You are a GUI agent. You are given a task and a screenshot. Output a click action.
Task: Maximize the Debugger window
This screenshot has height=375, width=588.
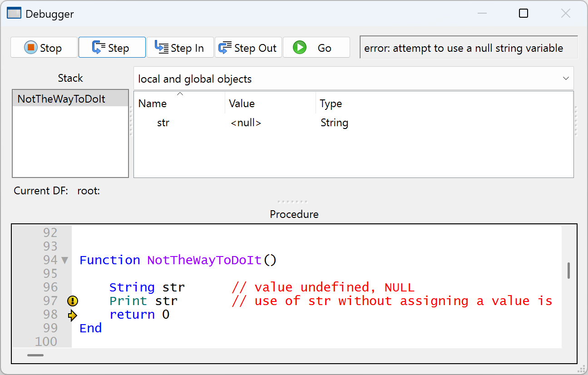coord(524,14)
